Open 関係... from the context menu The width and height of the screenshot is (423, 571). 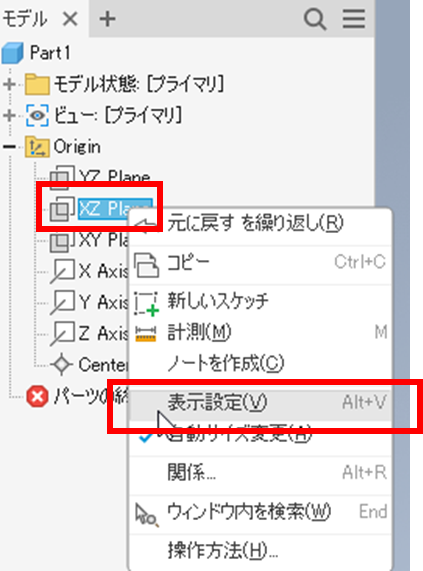[260, 473]
